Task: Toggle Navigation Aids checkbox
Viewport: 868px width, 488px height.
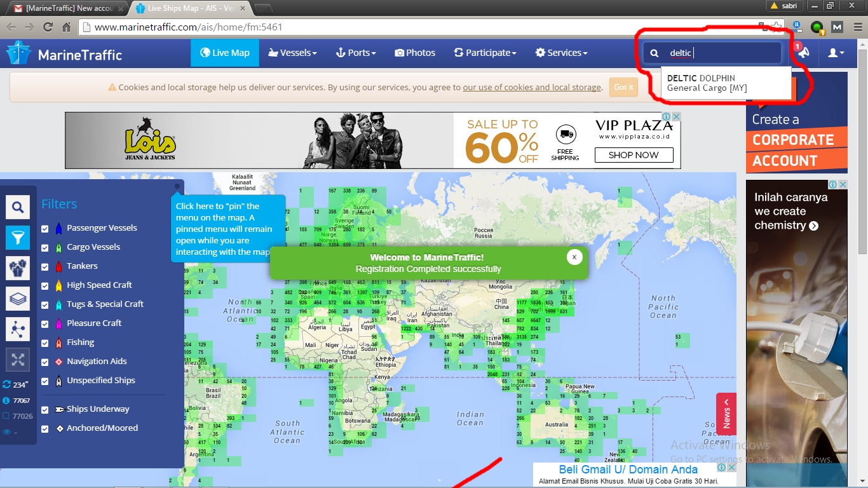Action: pos(45,362)
